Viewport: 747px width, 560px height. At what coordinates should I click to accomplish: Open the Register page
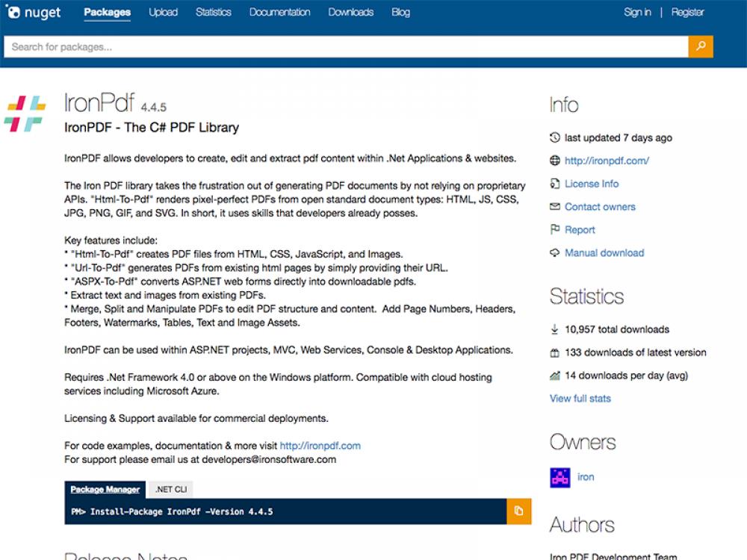pyautogui.click(x=688, y=12)
